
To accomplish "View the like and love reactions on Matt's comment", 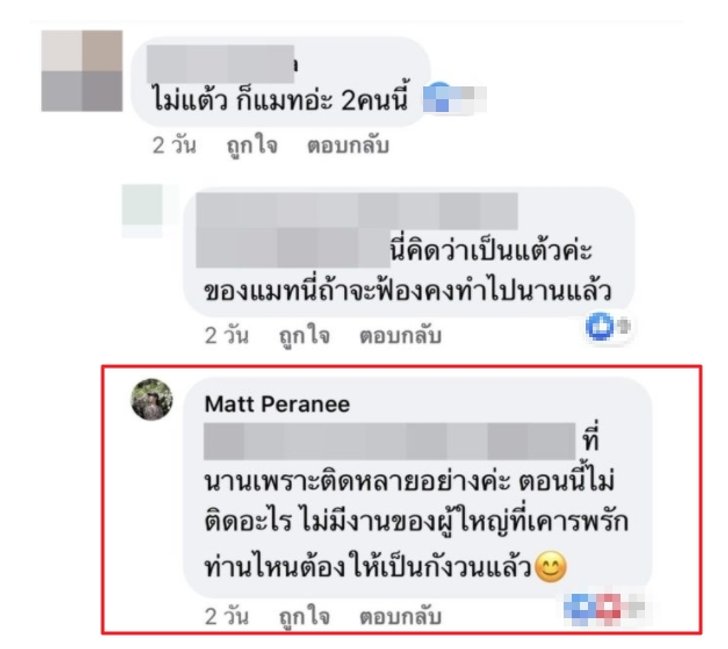I will 604,608.
